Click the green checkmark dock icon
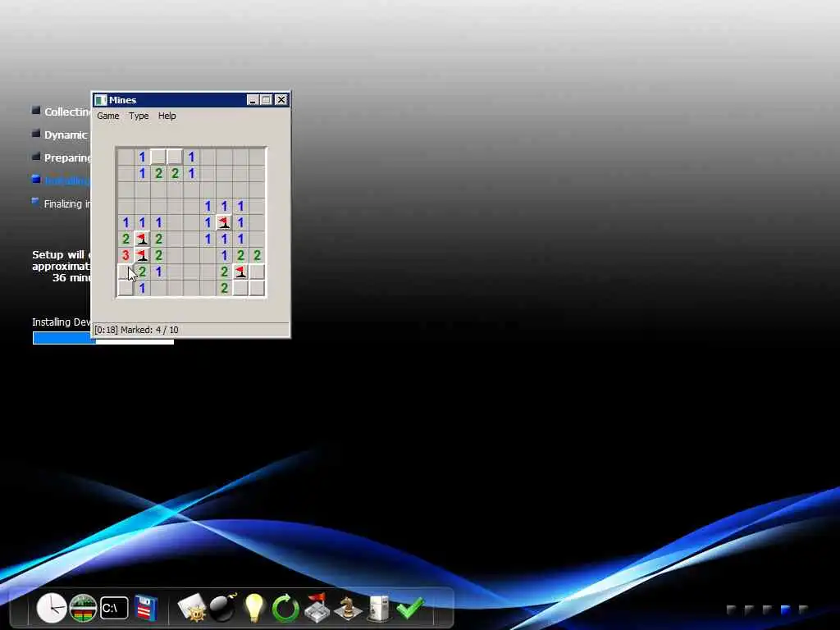The image size is (840, 630). (410, 608)
